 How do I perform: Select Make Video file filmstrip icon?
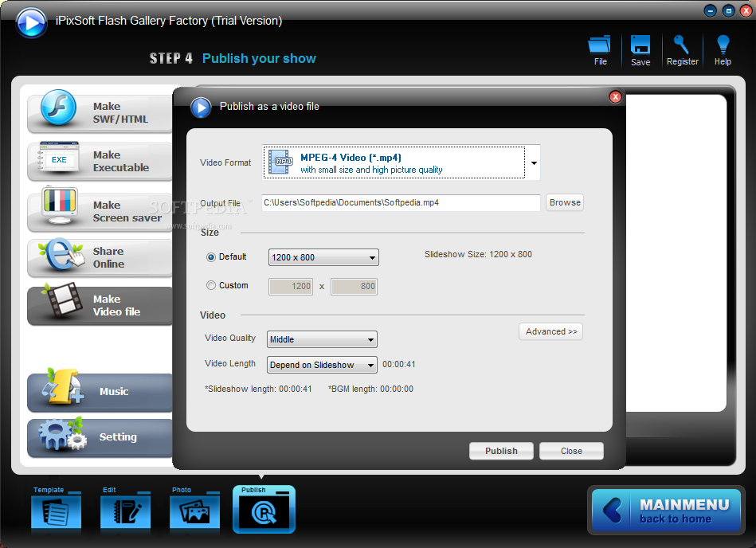click(63, 300)
